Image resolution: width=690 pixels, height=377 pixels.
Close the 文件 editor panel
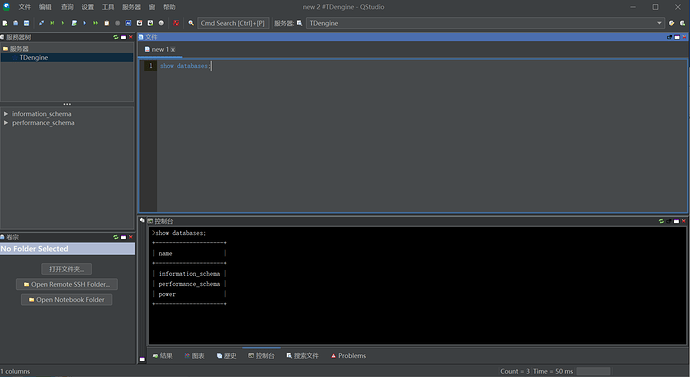[684, 37]
